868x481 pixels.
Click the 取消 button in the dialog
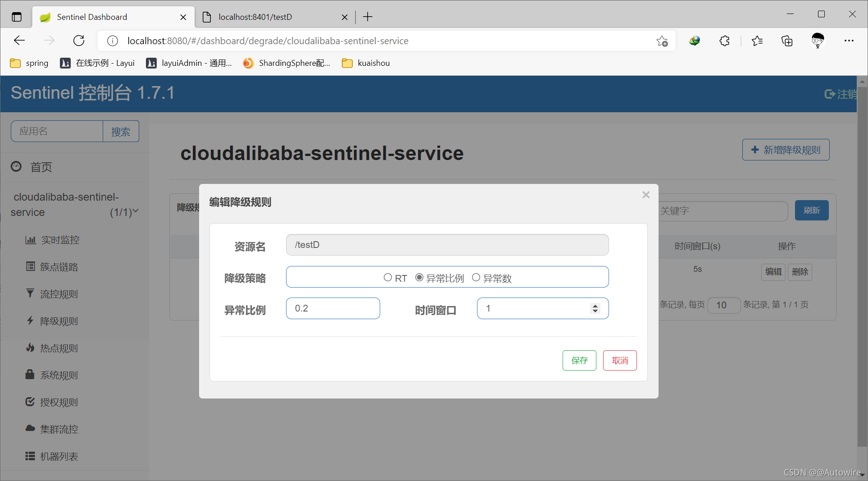620,360
